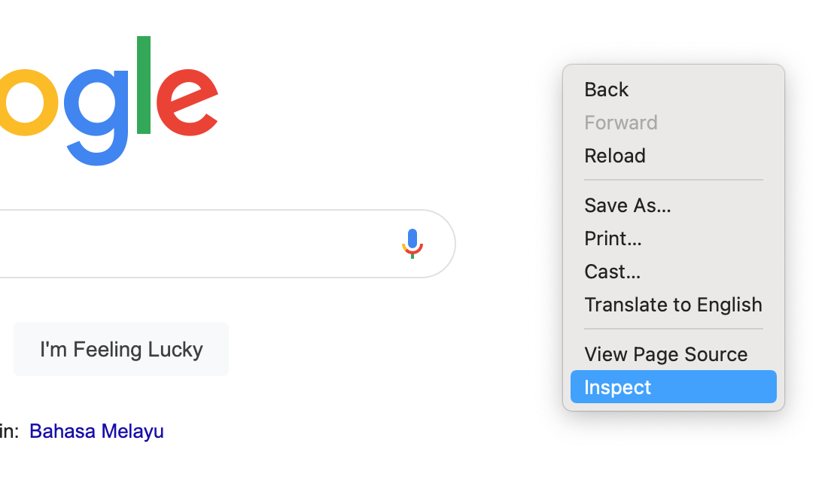Choose View Page Source
Screen dimensions: 828x504
click(665, 354)
